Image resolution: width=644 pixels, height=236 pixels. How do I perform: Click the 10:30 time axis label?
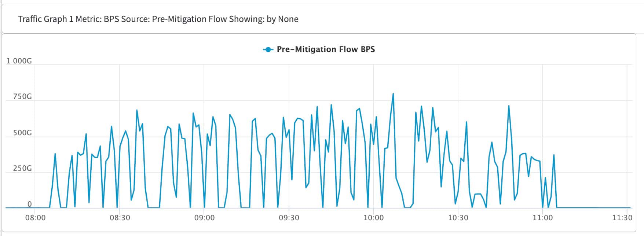[458, 218]
